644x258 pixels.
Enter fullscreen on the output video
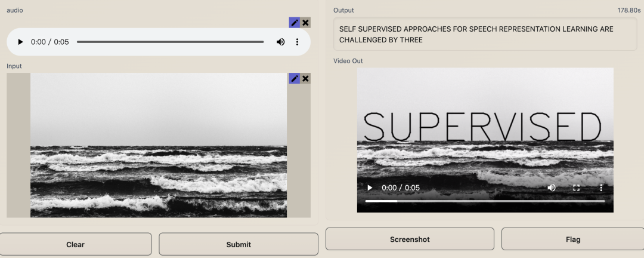(576, 188)
